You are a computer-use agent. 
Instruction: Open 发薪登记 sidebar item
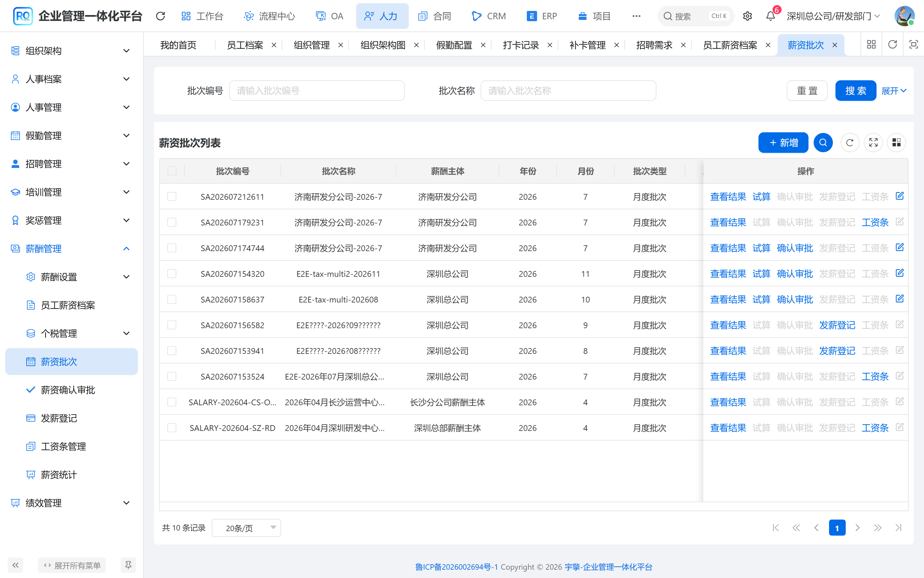(x=72, y=418)
